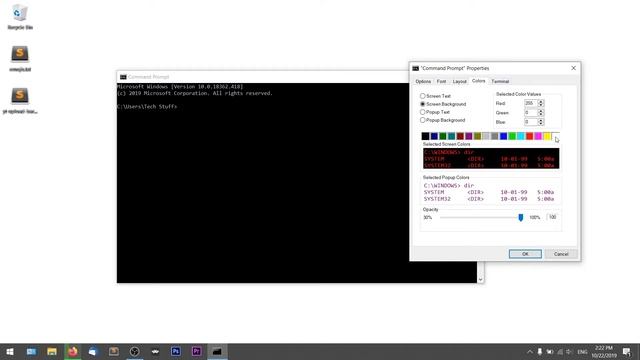
Task: Pick the bright green color swatch
Action: (x=512, y=136)
